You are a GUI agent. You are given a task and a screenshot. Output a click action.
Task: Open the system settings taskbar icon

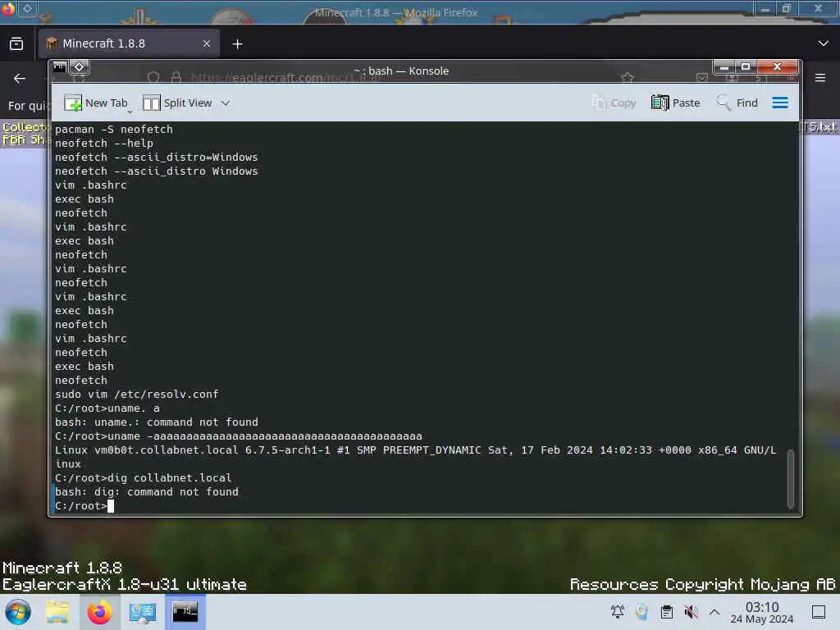(x=142, y=612)
